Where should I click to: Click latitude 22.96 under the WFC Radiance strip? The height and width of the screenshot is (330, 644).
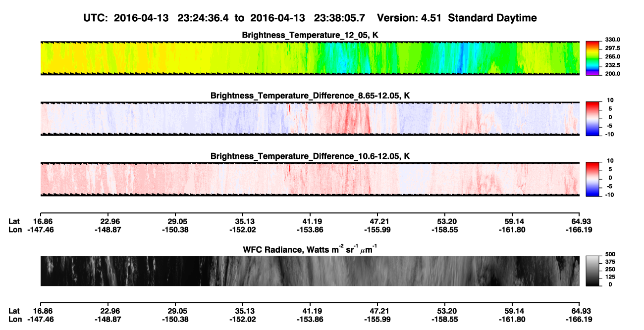[x=107, y=311]
